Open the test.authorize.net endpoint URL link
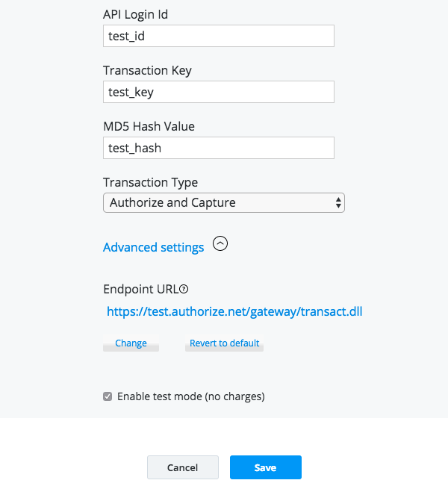The width and height of the screenshot is (448, 489). coord(234,311)
